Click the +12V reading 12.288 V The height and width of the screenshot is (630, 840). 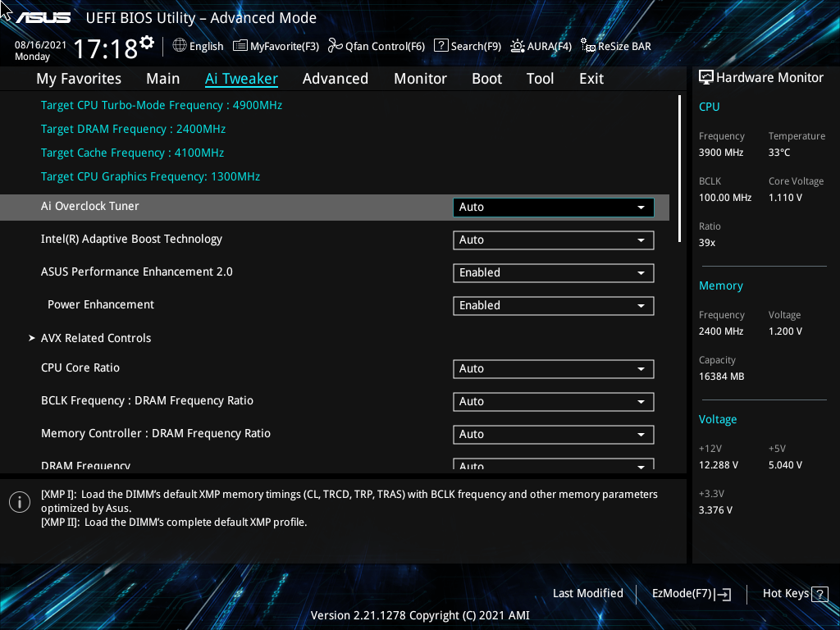719,465
